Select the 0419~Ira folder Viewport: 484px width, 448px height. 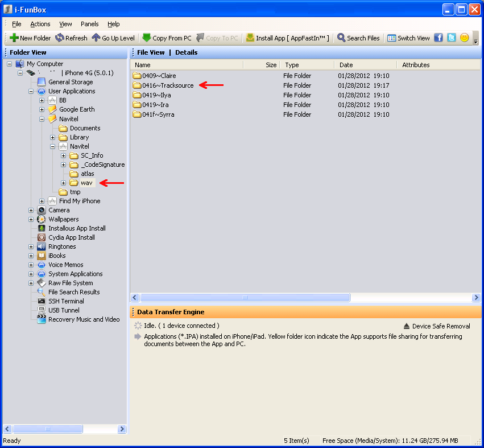pyautogui.click(x=151, y=105)
